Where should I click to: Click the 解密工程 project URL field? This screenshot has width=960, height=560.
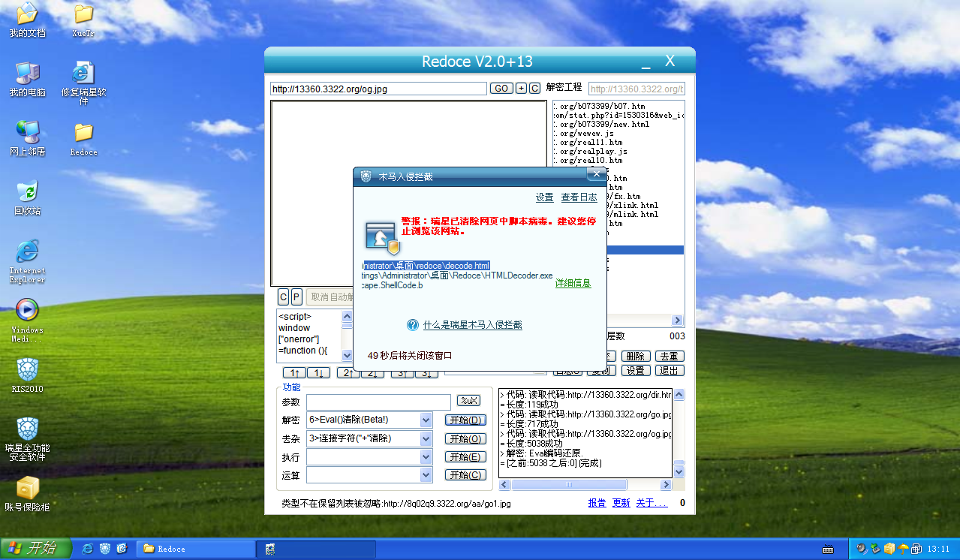[636, 89]
